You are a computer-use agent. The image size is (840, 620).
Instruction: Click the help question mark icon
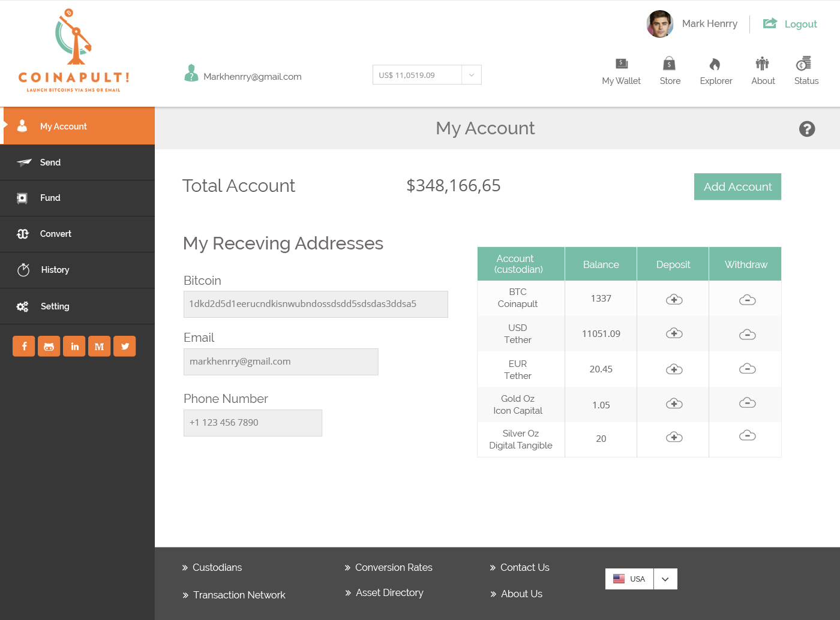click(x=807, y=129)
